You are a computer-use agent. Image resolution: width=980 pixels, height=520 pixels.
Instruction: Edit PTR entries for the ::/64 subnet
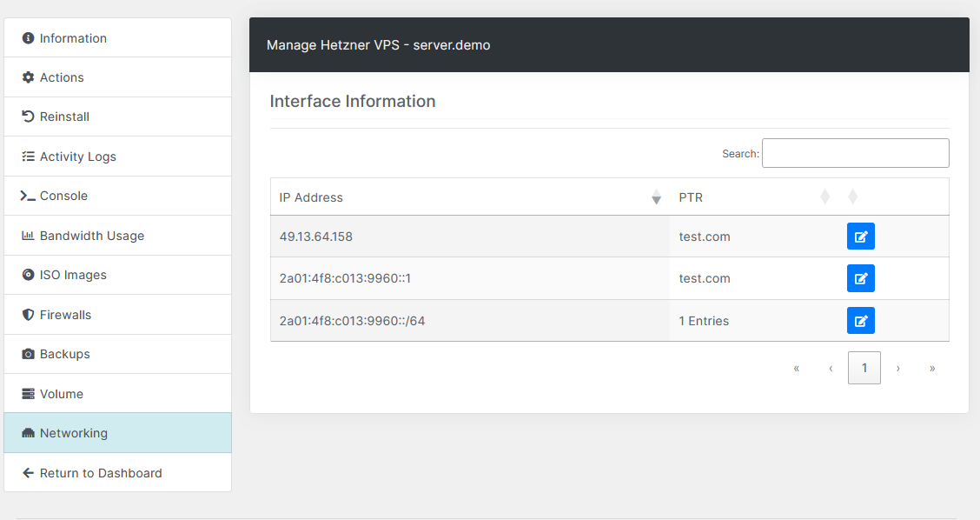point(860,321)
